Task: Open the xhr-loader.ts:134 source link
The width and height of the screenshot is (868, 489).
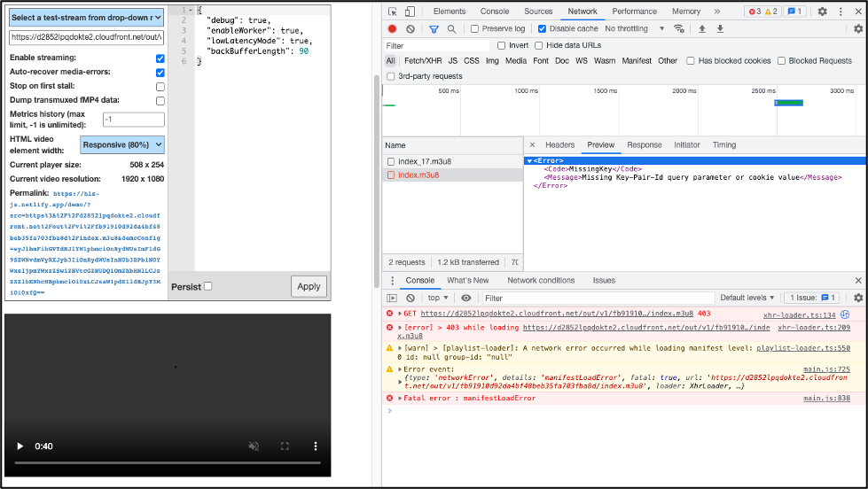Action: click(x=799, y=314)
